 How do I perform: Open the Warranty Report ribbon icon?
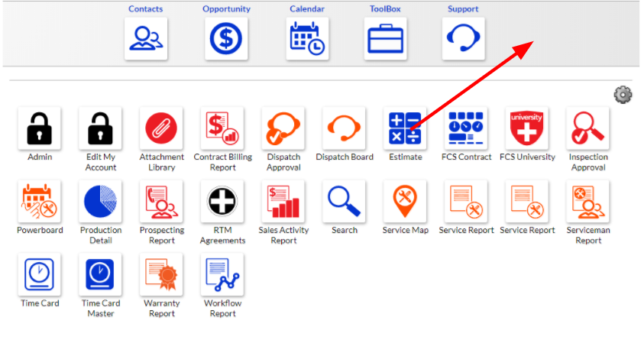coord(161,274)
